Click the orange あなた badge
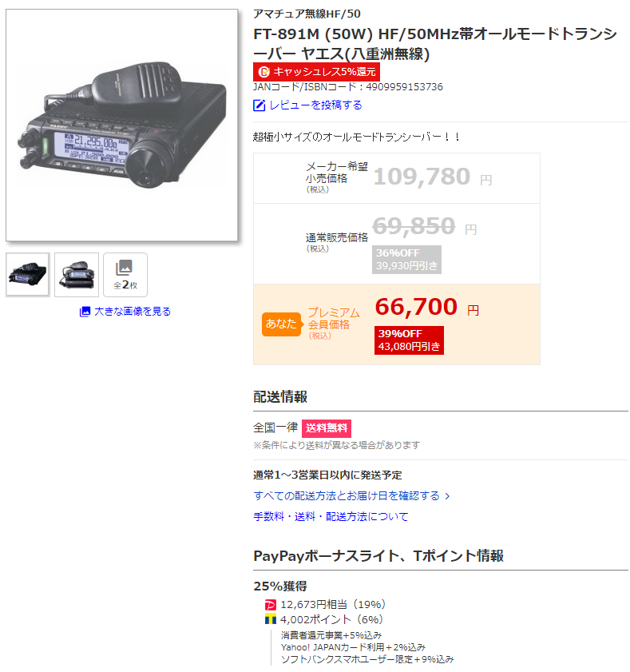 coord(281,324)
